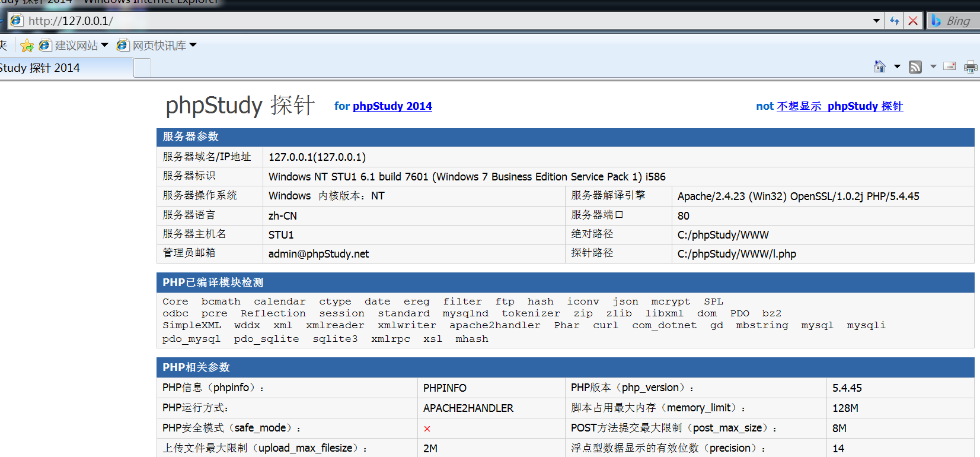
Task: Click the page icon in the address bar
Action: pyautogui.click(x=16, y=21)
